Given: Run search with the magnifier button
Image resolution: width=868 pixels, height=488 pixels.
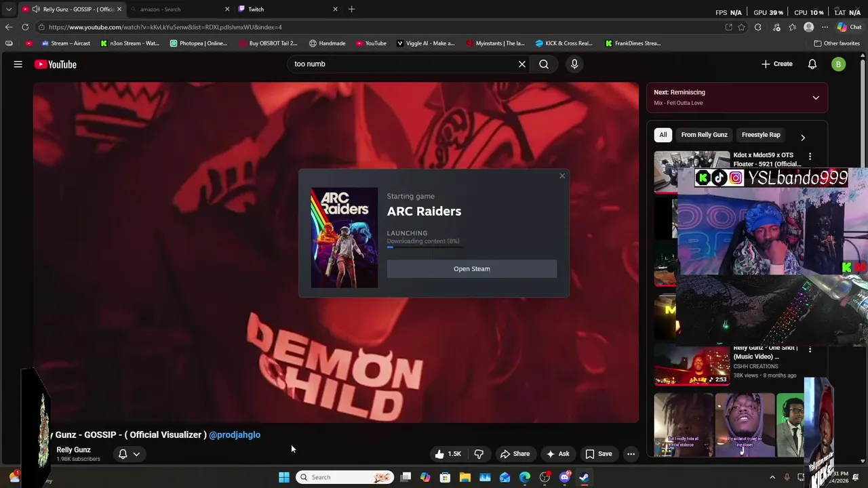Looking at the screenshot, I should pos(544,64).
